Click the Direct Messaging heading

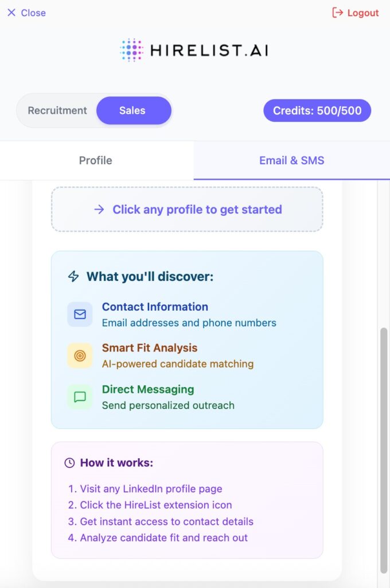click(x=148, y=389)
